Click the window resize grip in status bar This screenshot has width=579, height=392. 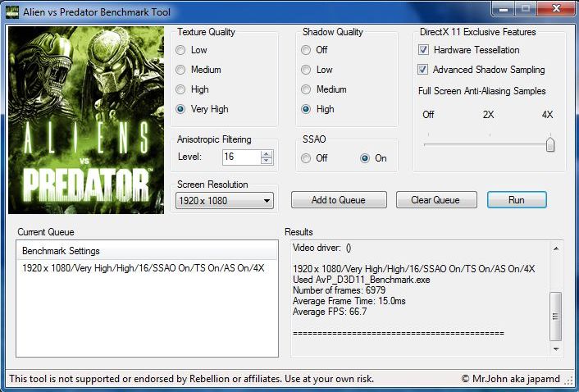(570, 381)
